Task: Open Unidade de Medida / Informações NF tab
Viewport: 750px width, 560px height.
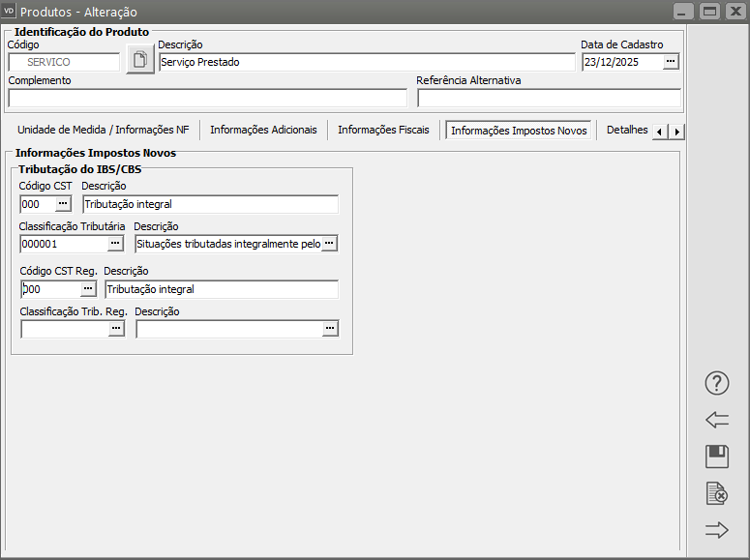Action: pos(103,131)
